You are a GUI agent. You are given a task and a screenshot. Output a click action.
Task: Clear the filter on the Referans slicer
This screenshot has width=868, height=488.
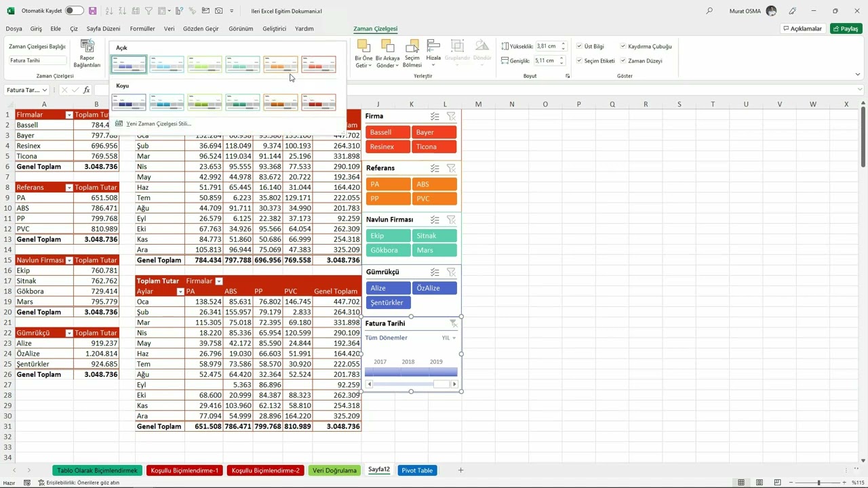(x=451, y=167)
